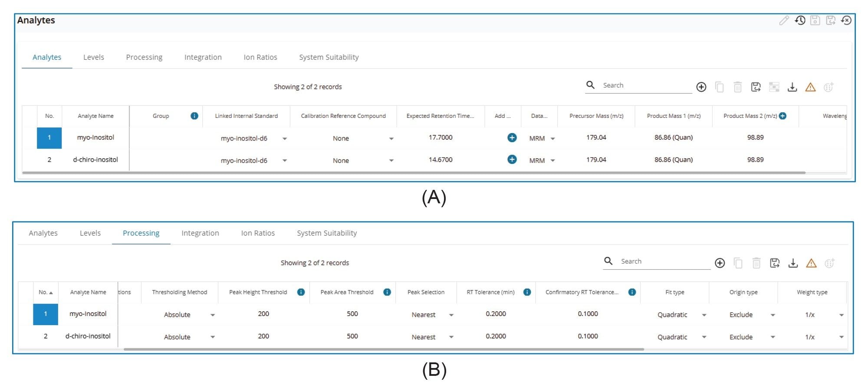Select row 2 for d-chiro-inositol in Processing
Screen dimensions: 868x391
point(46,336)
